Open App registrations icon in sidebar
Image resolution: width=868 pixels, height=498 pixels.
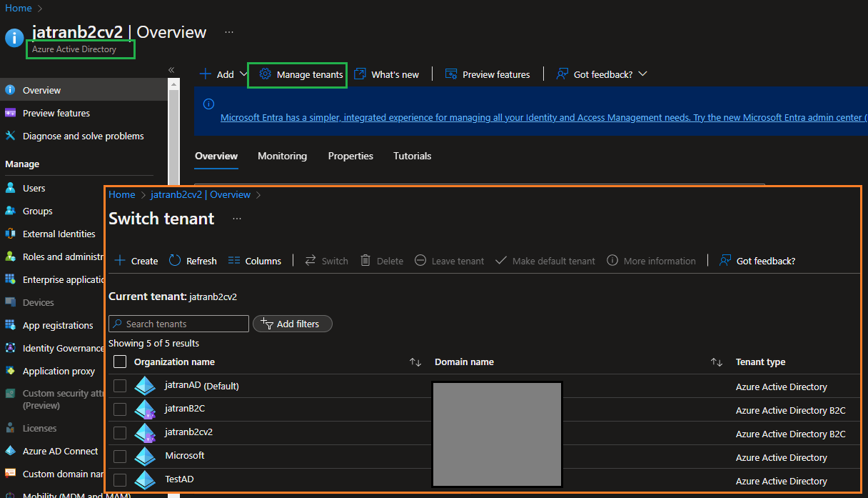pyautogui.click(x=10, y=325)
